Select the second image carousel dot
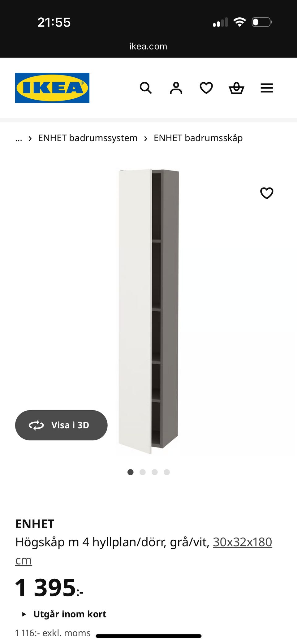The width and height of the screenshot is (297, 644). (143, 472)
